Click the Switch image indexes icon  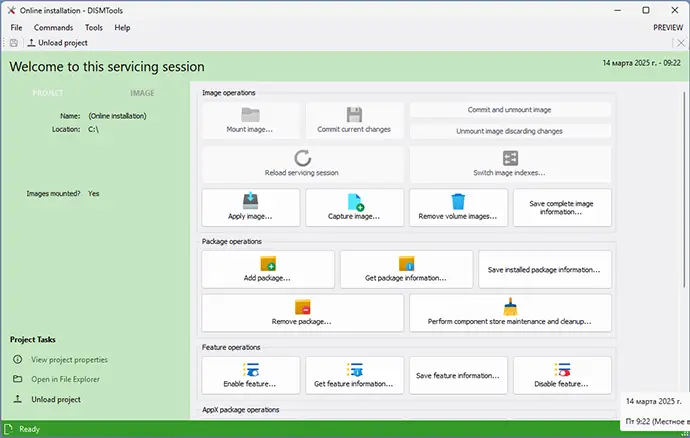510,158
